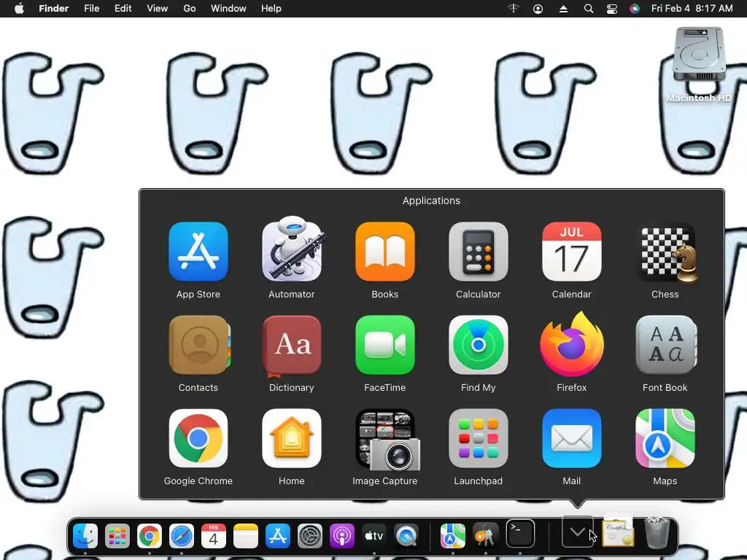The width and height of the screenshot is (747, 560).
Task: Open System Preferences from the Dock
Action: 309,536
